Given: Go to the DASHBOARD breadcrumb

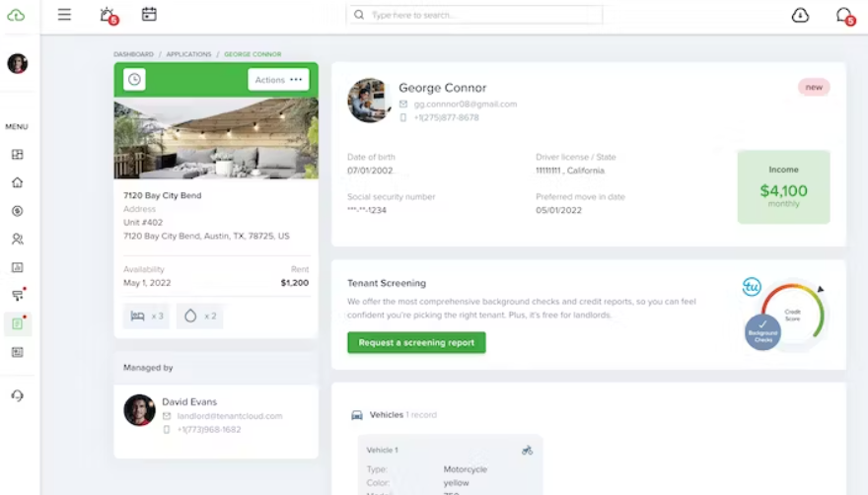Looking at the screenshot, I should (x=133, y=54).
